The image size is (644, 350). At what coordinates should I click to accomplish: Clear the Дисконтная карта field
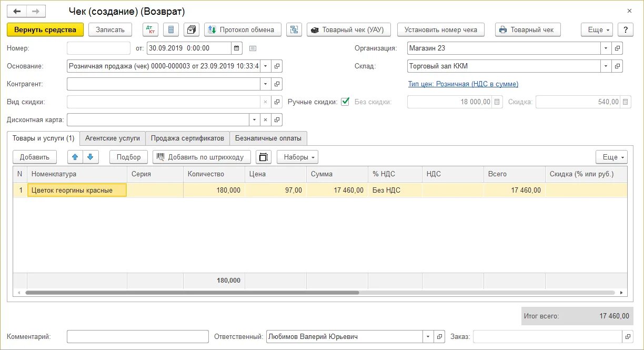[x=265, y=119]
